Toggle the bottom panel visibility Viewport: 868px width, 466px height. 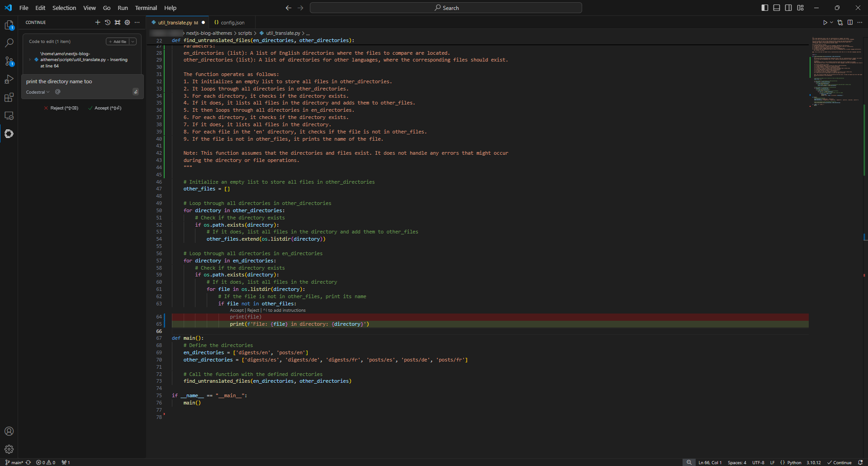pyautogui.click(x=777, y=8)
